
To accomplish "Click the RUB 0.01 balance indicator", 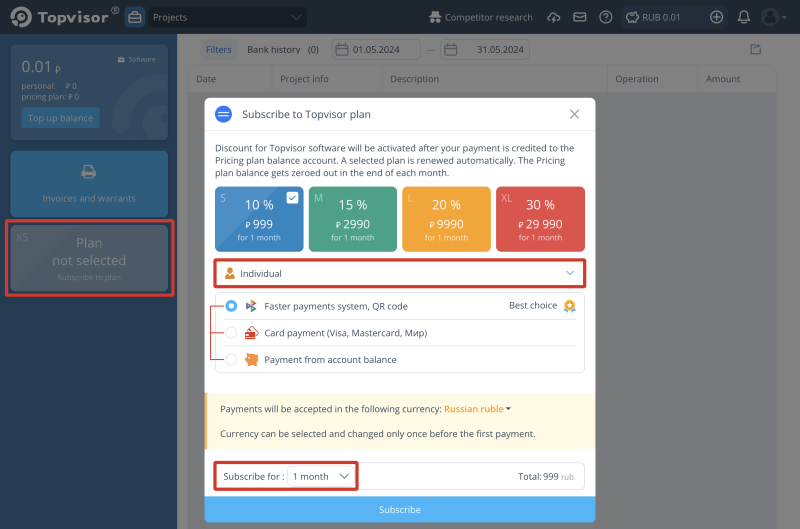I will click(x=654, y=17).
